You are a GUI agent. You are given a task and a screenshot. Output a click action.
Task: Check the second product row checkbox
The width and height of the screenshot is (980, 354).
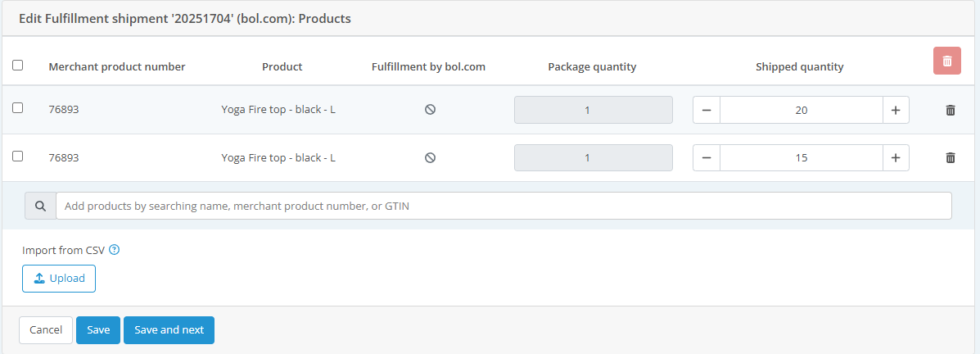[x=18, y=157]
